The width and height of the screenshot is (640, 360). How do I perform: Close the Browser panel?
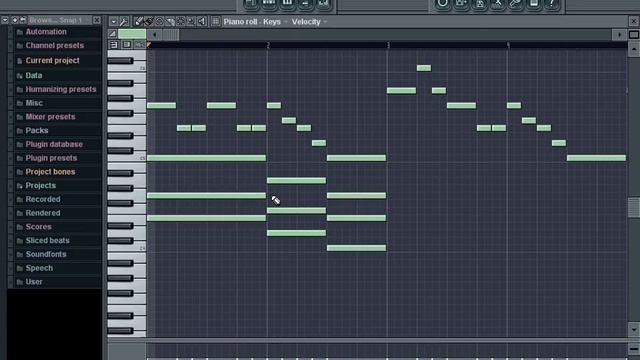tap(97, 20)
